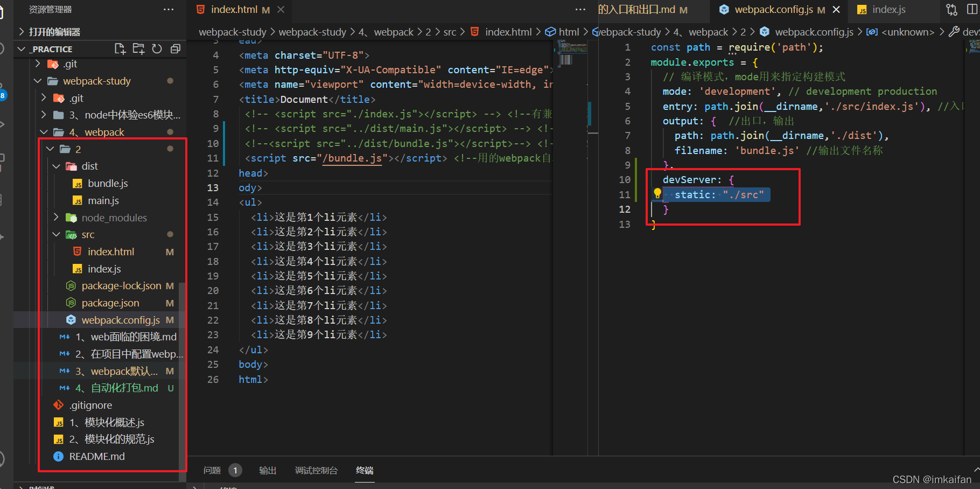Click the lightbulb quick fix icon
This screenshot has height=489, width=980.
[x=657, y=194]
